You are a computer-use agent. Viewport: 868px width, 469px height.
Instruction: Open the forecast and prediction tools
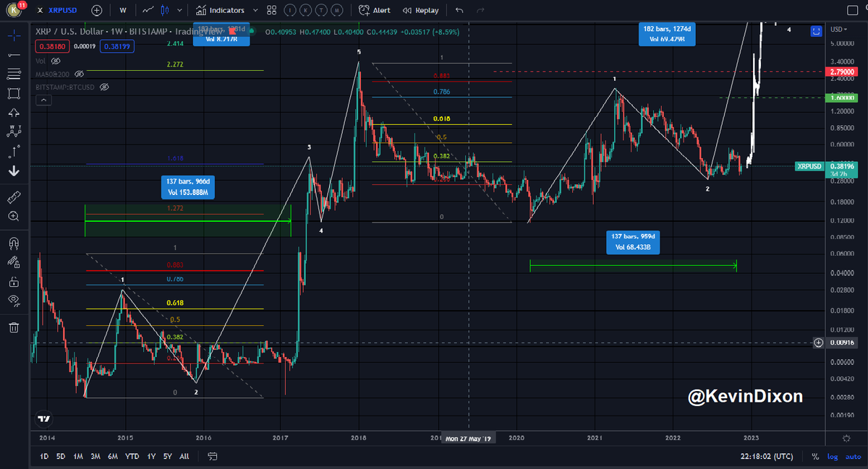[x=14, y=152]
